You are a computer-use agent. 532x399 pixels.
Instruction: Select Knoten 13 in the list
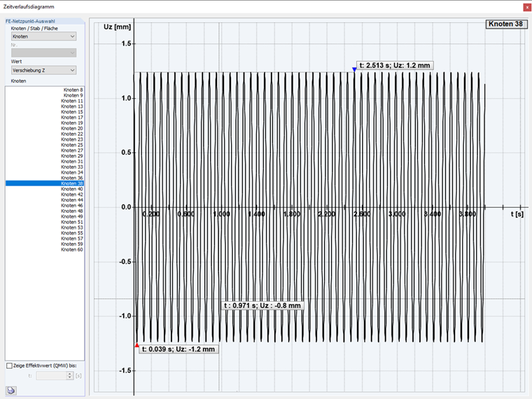point(44,106)
